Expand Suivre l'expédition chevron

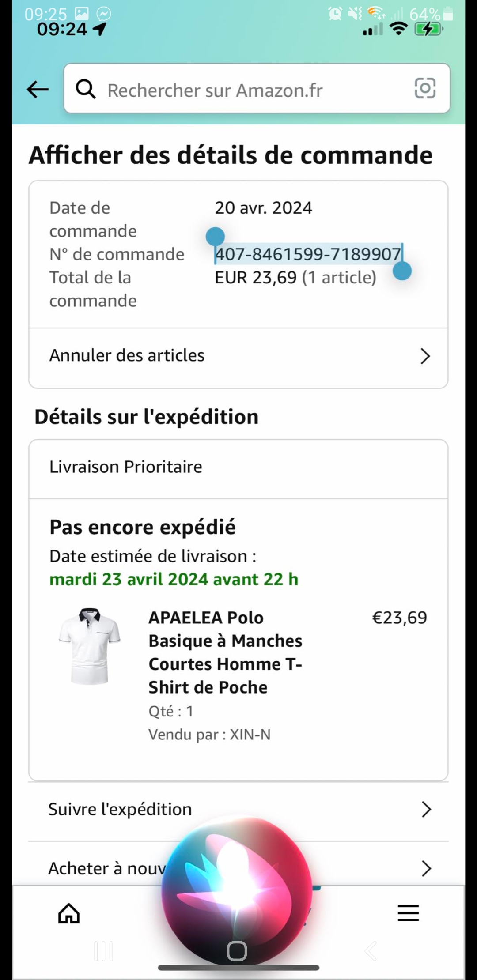tap(426, 809)
